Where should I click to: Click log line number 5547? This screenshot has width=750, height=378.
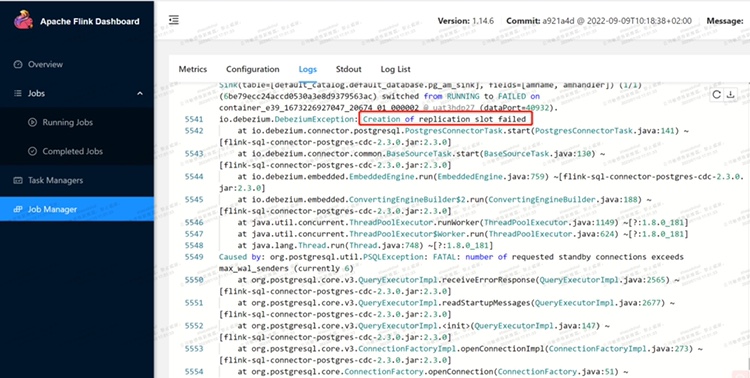194,234
